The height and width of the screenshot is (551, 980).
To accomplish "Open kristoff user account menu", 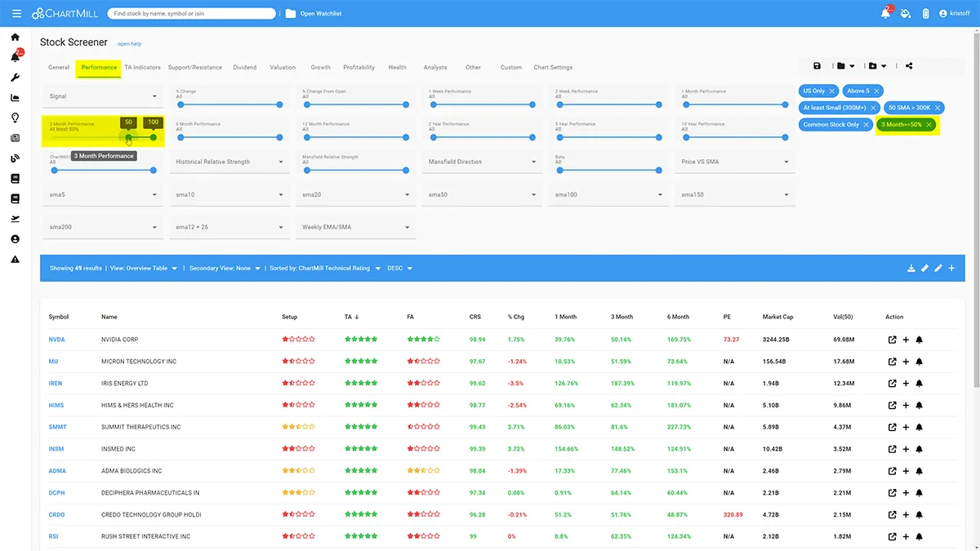I will 955,14.
